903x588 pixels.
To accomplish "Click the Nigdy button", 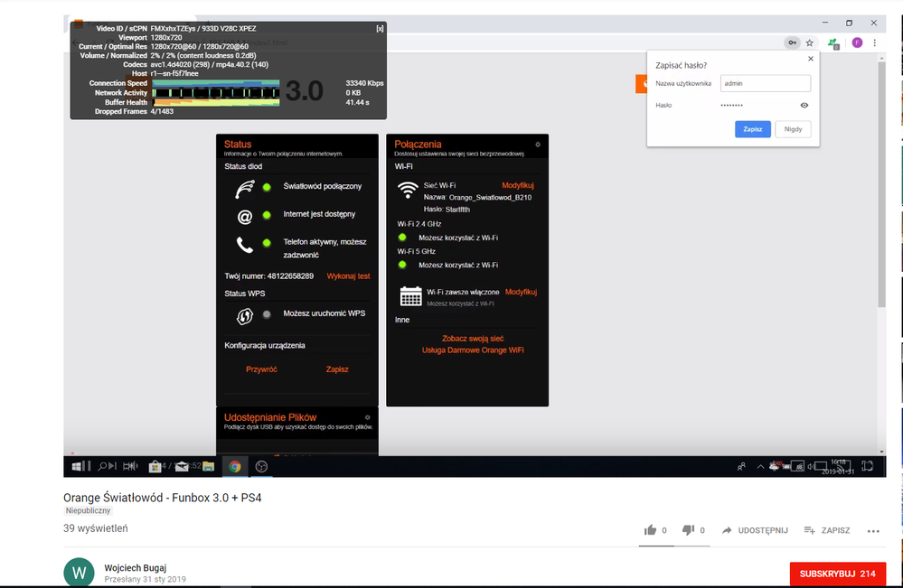I will pyautogui.click(x=793, y=129).
